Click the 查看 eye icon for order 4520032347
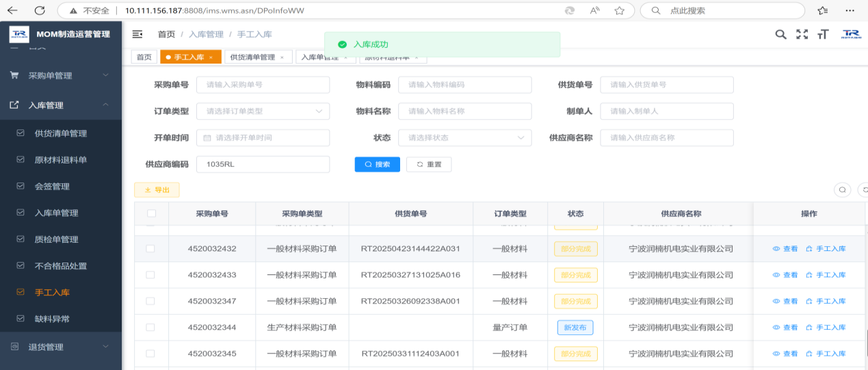 tap(776, 302)
